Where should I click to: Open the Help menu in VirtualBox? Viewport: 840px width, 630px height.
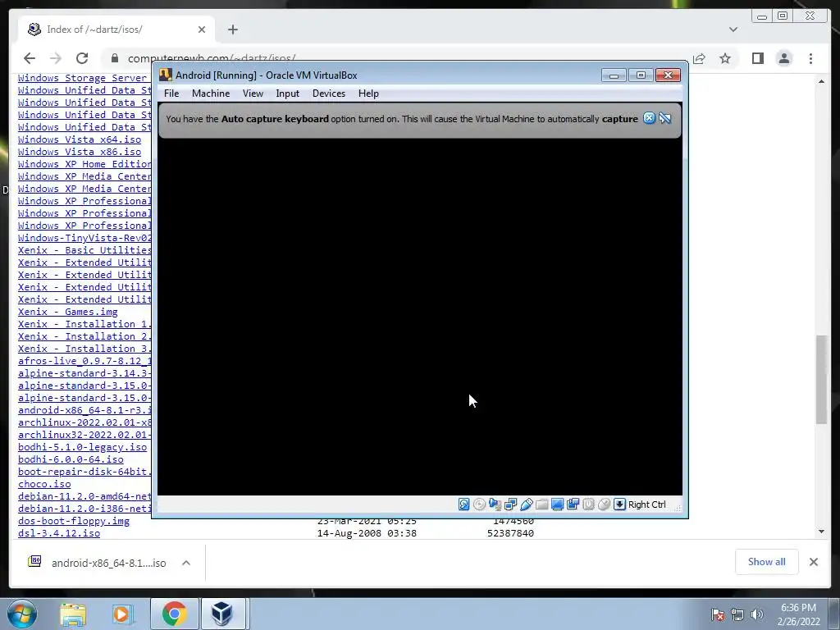coord(368,94)
